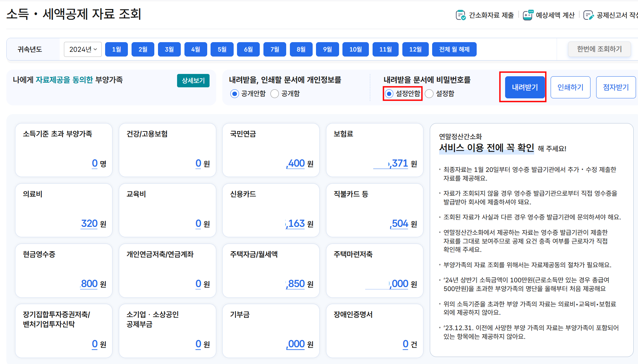Select the 설정안함 password radio option
The height and width of the screenshot is (364, 638).
(389, 94)
